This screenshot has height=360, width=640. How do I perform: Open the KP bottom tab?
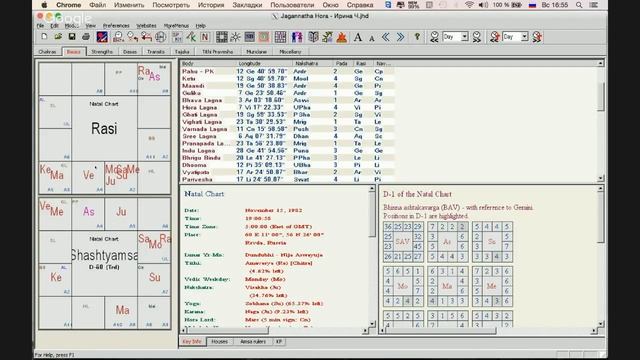click(x=279, y=342)
